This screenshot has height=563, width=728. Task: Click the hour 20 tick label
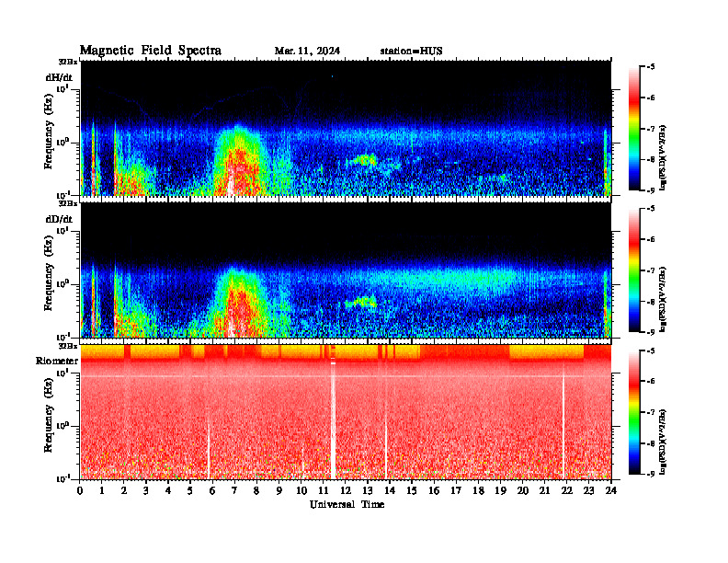[522, 490]
